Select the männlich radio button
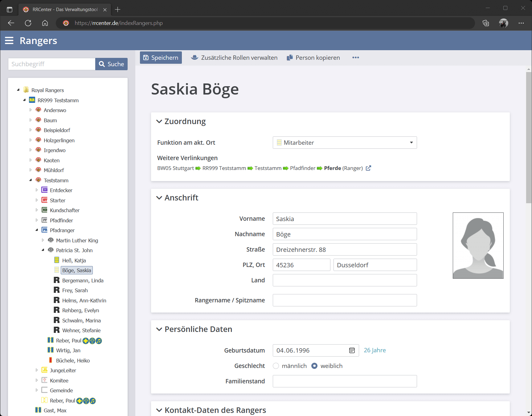This screenshot has height=416, width=532. coord(276,366)
